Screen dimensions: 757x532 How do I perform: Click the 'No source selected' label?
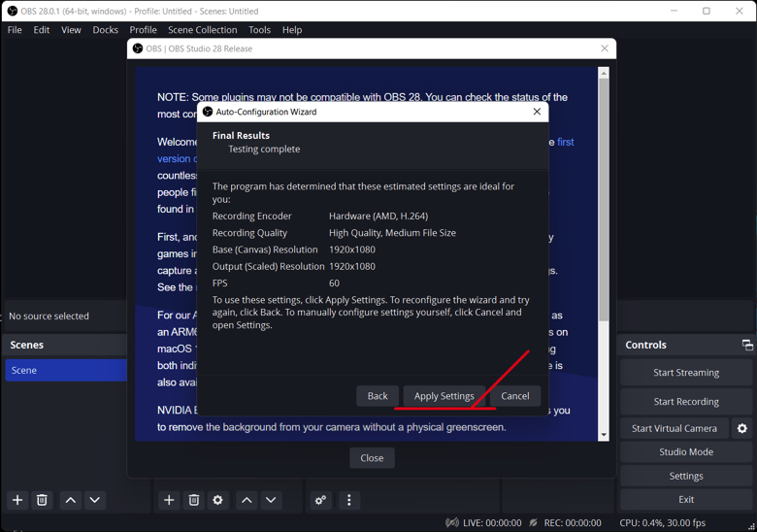(49, 316)
